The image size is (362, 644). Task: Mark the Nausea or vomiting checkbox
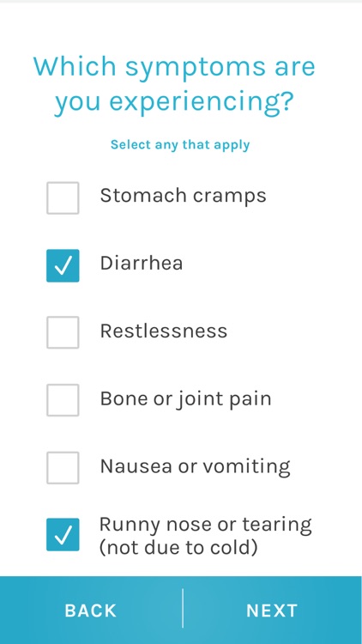point(63,467)
